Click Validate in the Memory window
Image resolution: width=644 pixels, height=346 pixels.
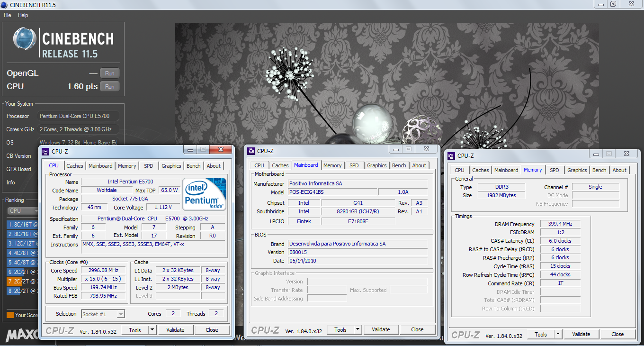(581, 334)
